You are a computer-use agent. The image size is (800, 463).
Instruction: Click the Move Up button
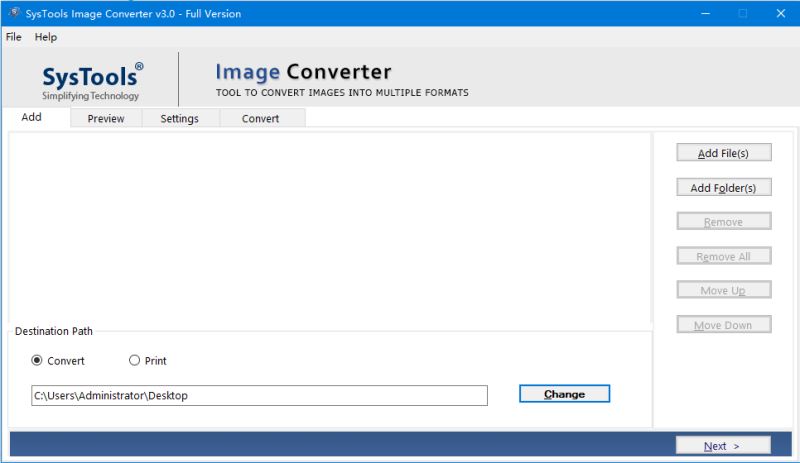point(723,290)
